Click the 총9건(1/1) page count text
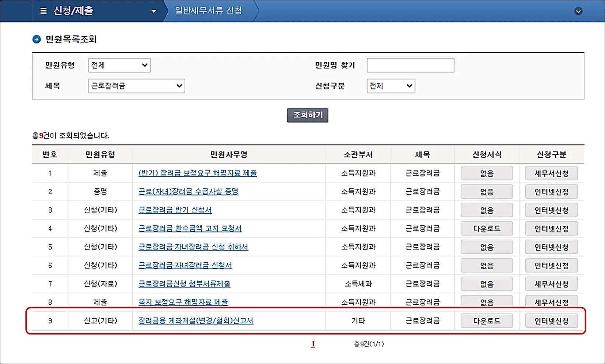Screen dimensions: 605x364 369,344
